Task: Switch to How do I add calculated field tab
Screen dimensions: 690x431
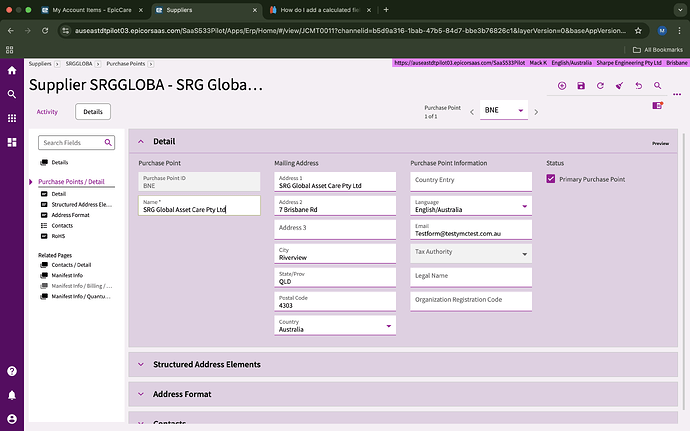Action: (x=320, y=10)
